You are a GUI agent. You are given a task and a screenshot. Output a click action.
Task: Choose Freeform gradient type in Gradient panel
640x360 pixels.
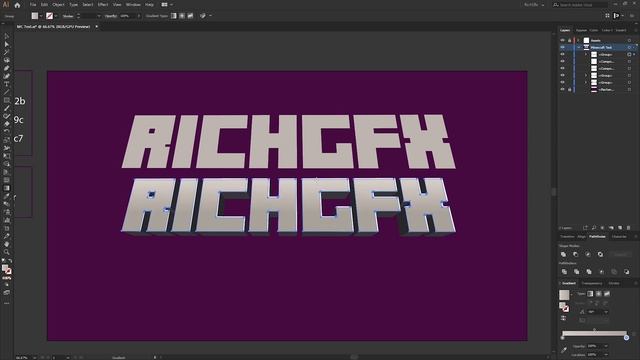607,294
